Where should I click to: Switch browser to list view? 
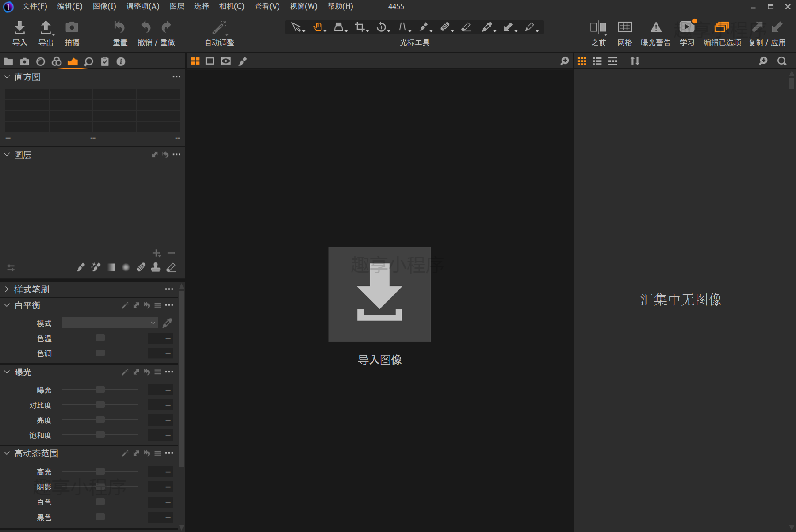597,61
